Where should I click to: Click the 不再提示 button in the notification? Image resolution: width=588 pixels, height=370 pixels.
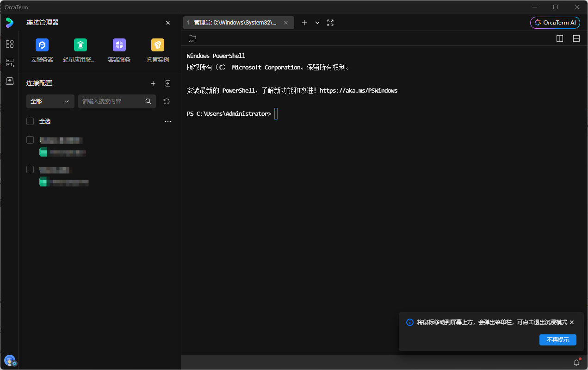(x=557, y=339)
